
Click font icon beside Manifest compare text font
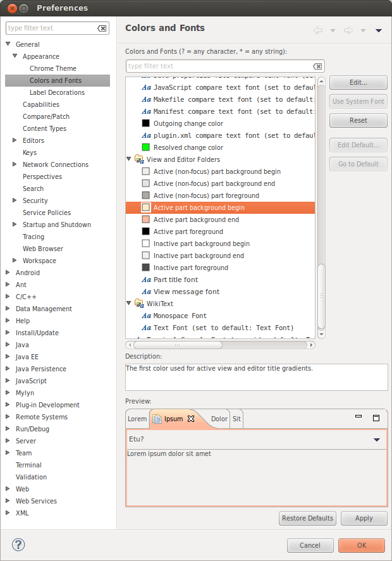pyautogui.click(x=146, y=111)
